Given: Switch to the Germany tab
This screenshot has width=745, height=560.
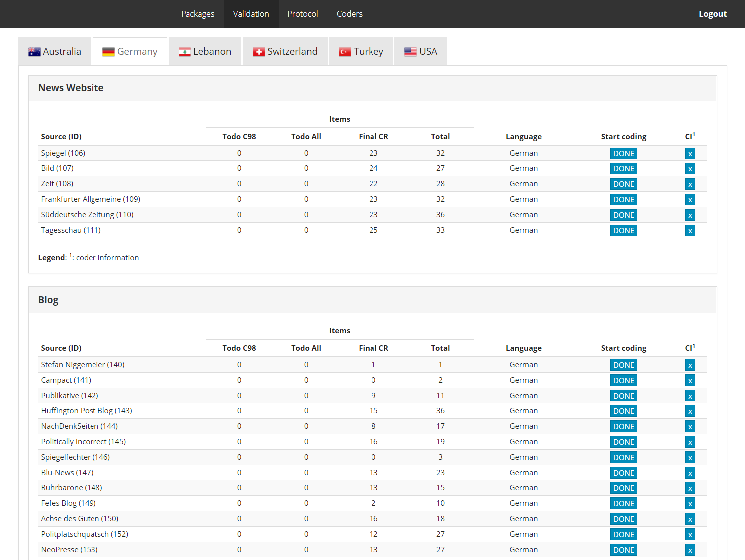Looking at the screenshot, I should tap(130, 51).
